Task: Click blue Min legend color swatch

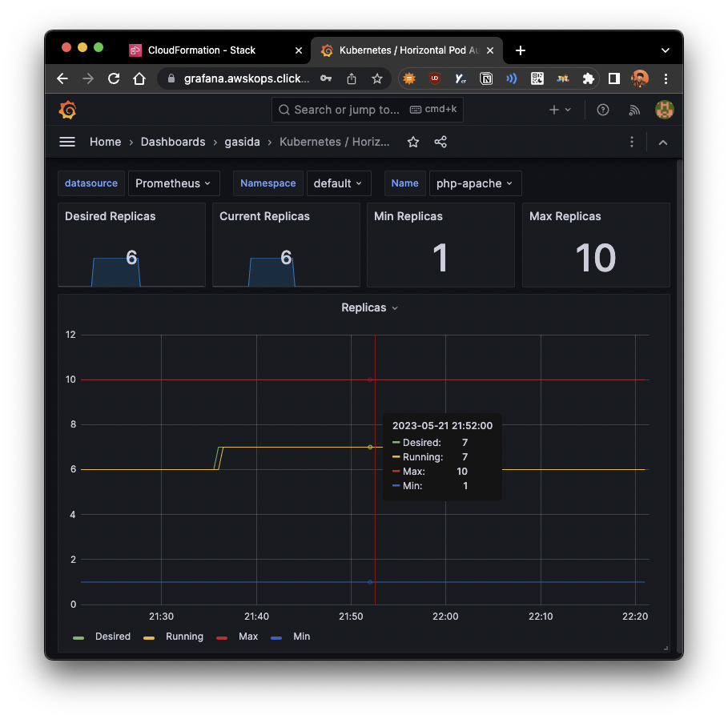Action: [x=276, y=638]
